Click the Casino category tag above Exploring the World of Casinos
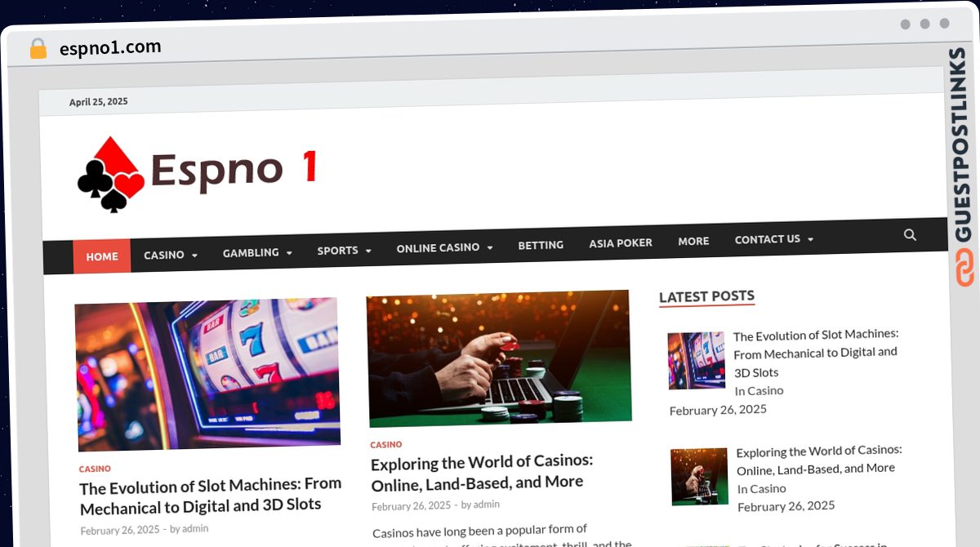 pyautogui.click(x=386, y=445)
